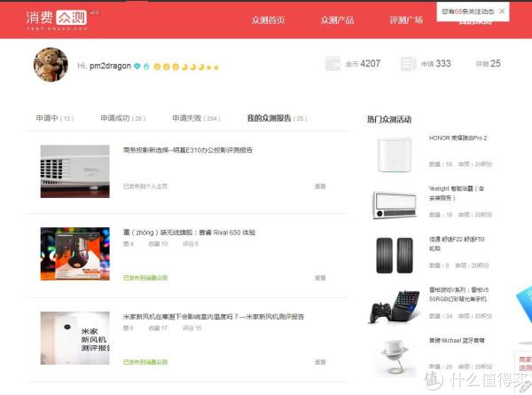The width and height of the screenshot is (532, 395).
Task: Click 查看 for the 米家新风机 report
Action: coord(320,362)
